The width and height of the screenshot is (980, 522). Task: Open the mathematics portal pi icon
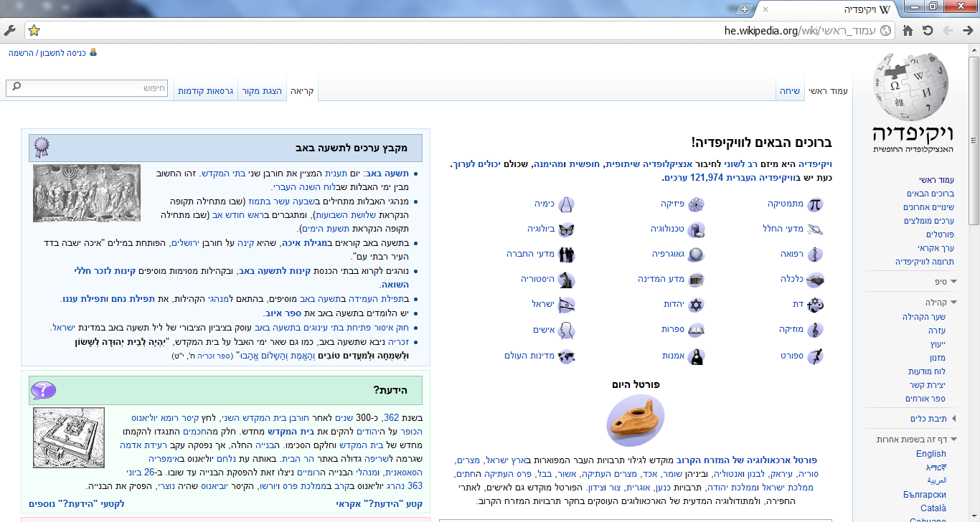point(814,204)
